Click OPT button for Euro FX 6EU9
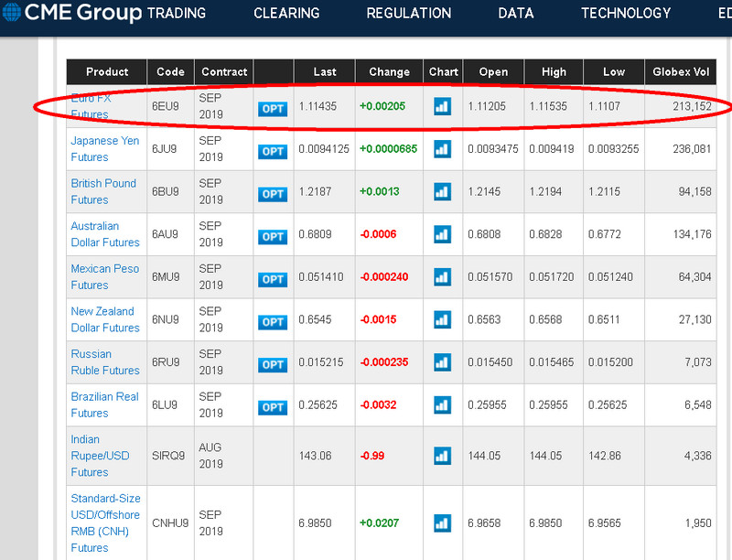 pos(273,109)
